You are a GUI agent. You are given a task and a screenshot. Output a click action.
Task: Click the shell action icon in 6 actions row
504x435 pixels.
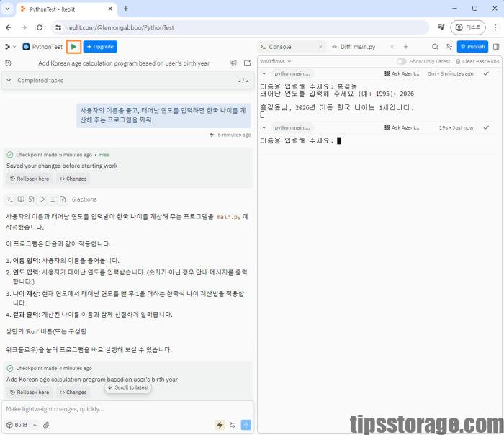click(10, 199)
